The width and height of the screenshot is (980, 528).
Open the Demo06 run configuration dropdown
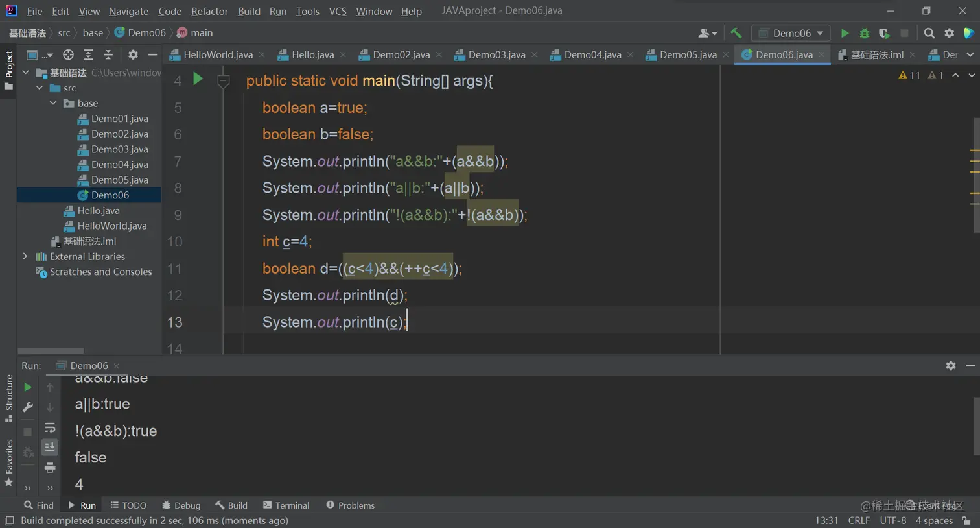(791, 33)
